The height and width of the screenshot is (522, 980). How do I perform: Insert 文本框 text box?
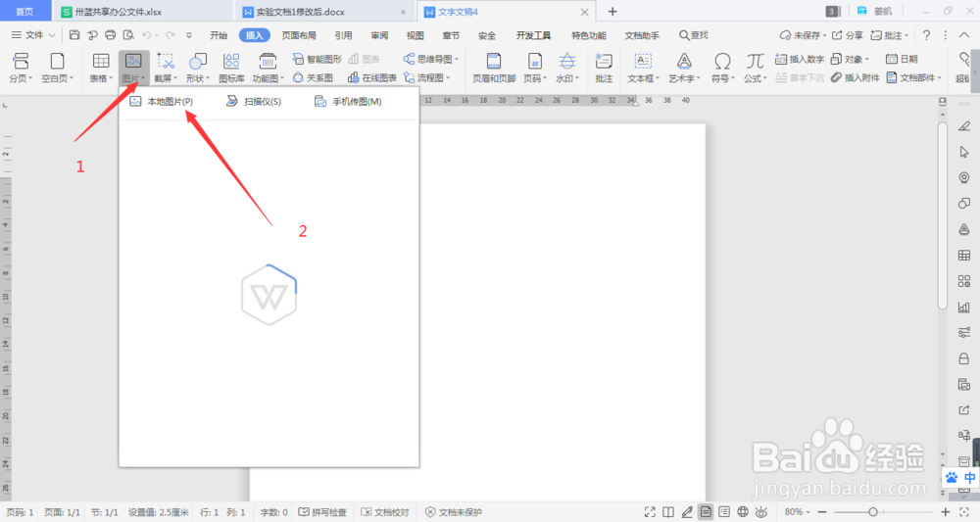tap(643, 68)
